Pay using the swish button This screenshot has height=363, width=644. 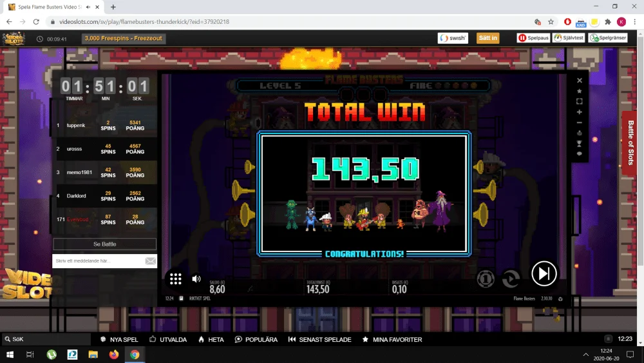pyautogui.click(x=453, y=38)
